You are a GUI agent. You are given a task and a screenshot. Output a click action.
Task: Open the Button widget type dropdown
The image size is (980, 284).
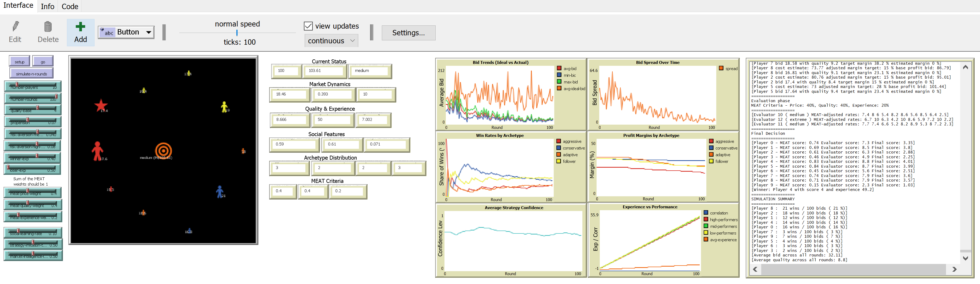click(x=126, y=32)
